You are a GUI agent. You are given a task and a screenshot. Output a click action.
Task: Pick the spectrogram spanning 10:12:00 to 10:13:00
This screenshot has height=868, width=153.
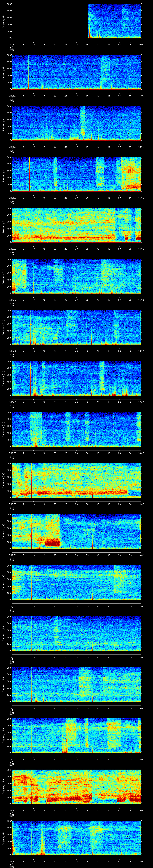(77, 174)
